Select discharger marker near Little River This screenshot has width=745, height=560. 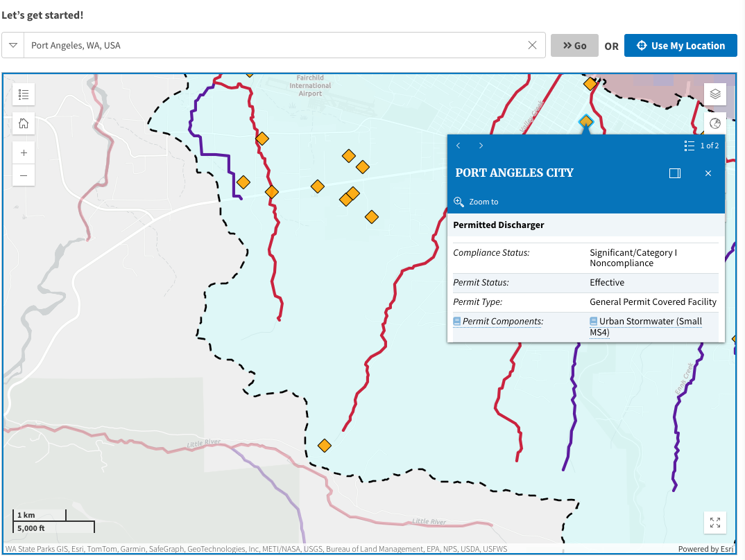324,445
